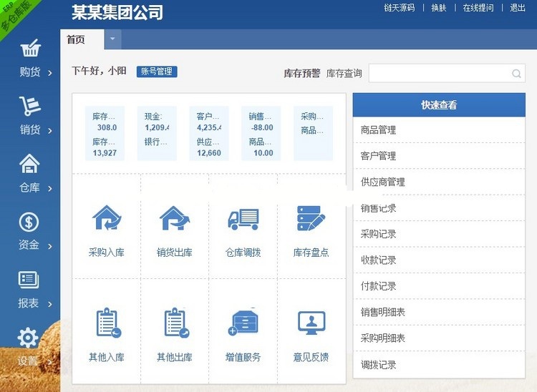Open the 库存预警 link
This screenshot has height=392, width=537.
pyautogui.click(x=301, y=73)
